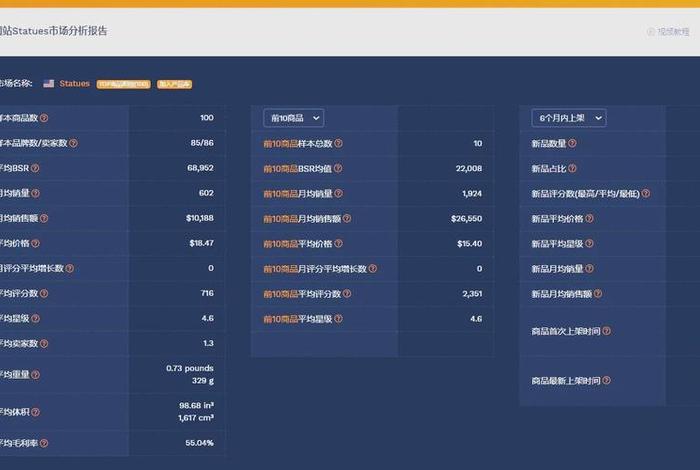The width and height of the screenshot is (700, 470).
Task: Click help icon beside 平均重量
Action: pos(35,374)
